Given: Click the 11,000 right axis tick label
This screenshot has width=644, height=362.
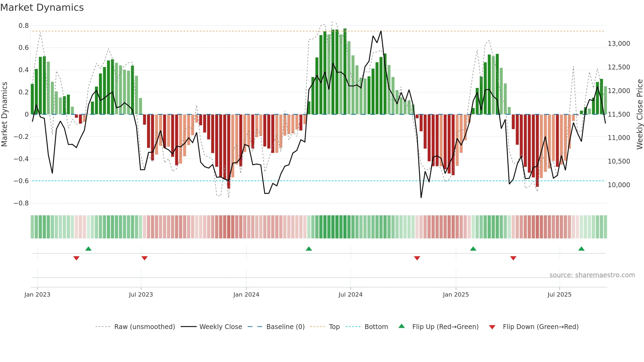Looking at the screenshot, I should (619, 138).
